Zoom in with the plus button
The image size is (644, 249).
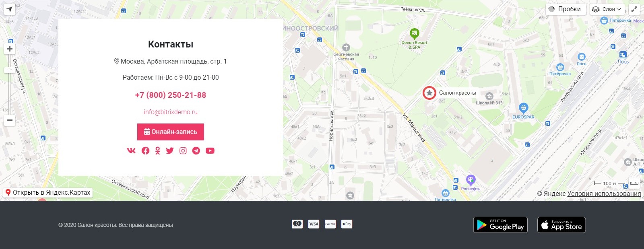click(10, 49)
